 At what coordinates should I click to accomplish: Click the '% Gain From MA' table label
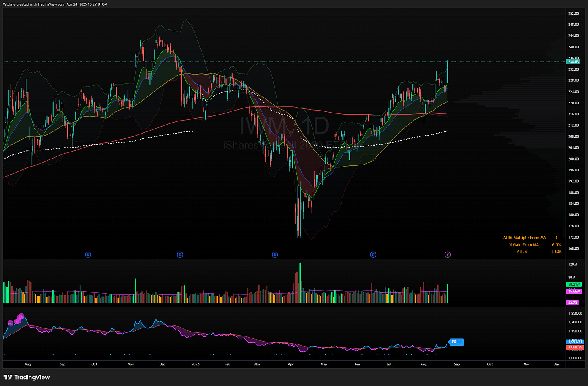coord(524,244)
